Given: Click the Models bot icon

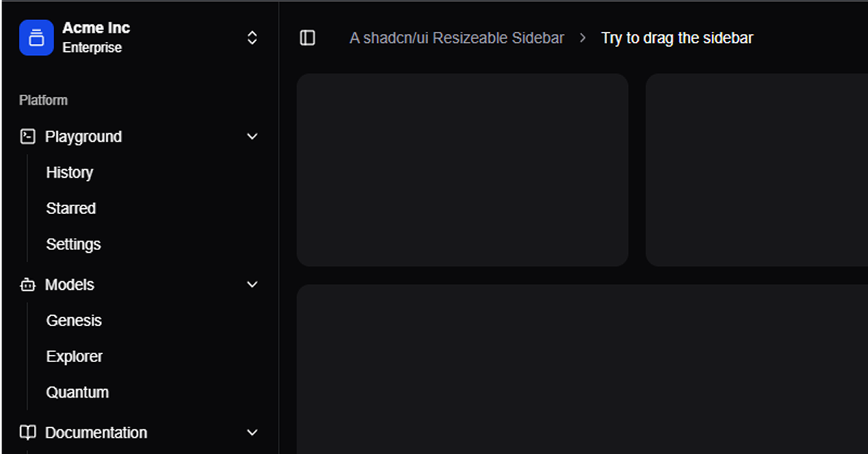Looking at the screenshot, I should [x=27, y=284].
